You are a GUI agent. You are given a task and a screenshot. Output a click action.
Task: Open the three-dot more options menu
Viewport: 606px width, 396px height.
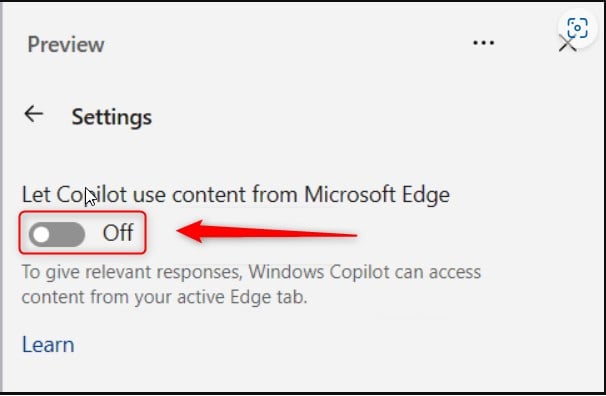point(483,42)
